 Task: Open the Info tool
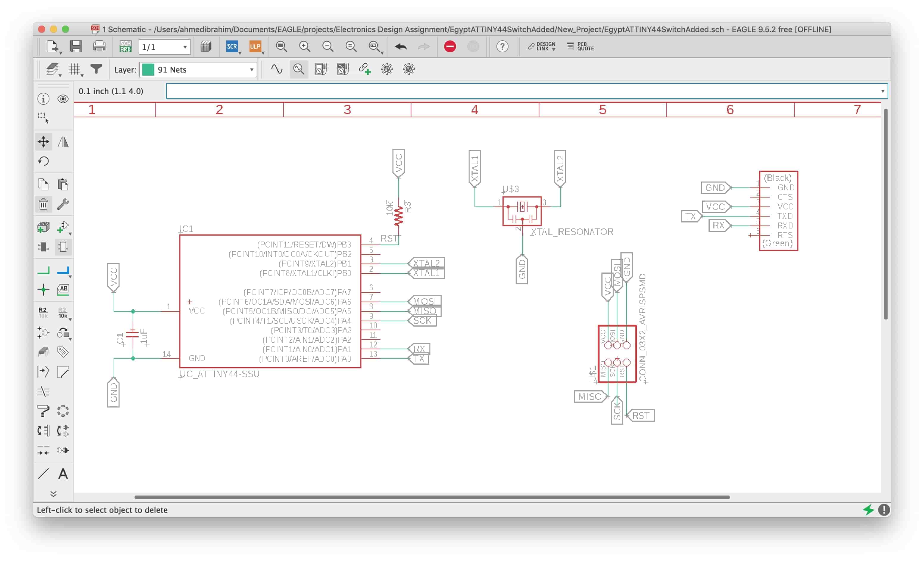coord(43,99)
